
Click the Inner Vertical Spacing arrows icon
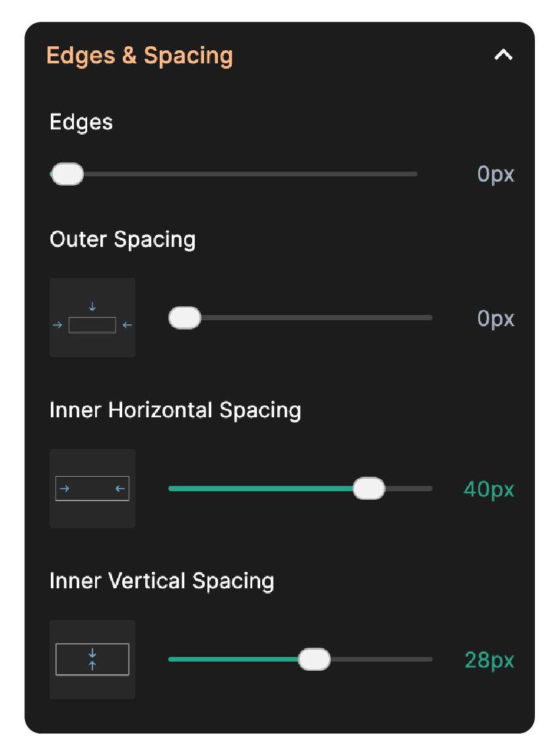[x=92, y=660]
